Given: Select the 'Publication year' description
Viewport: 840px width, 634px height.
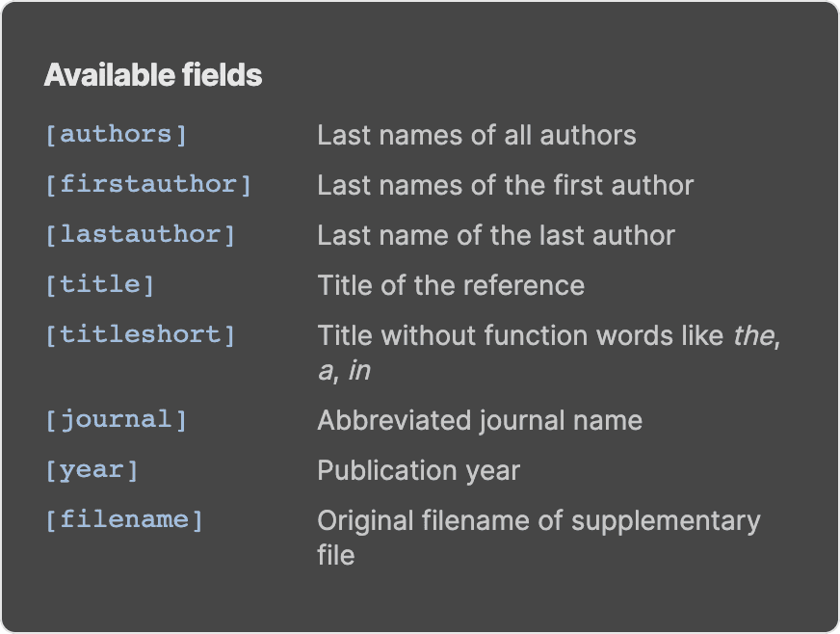Looking at the screenshot, I should point(418,470).
